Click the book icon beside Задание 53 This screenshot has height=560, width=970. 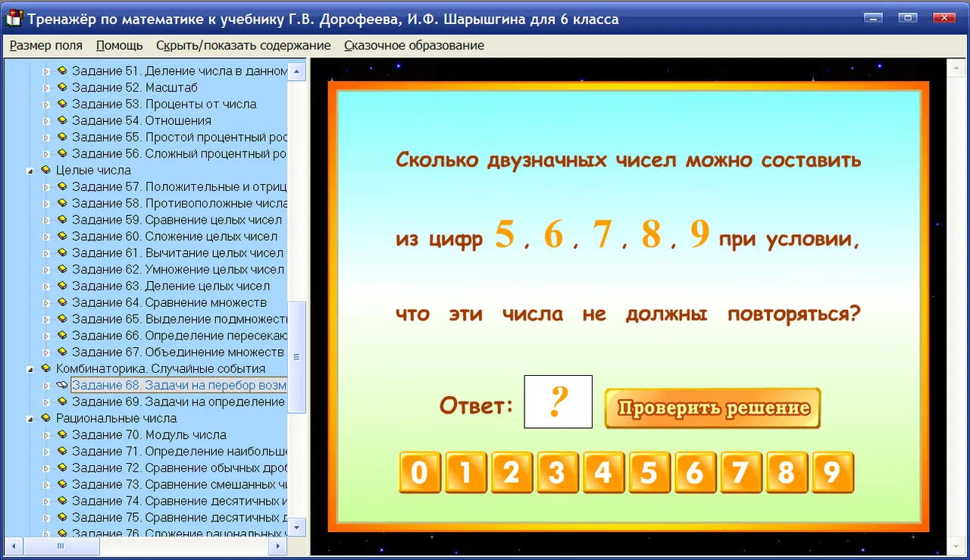click(62, 104)
